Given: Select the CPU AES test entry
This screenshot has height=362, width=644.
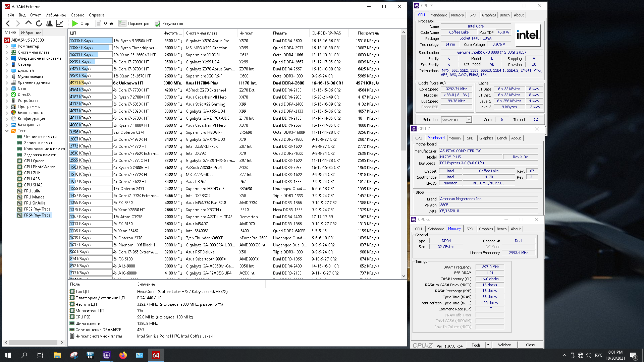Looking at the screenshot, I should (32, 179).
